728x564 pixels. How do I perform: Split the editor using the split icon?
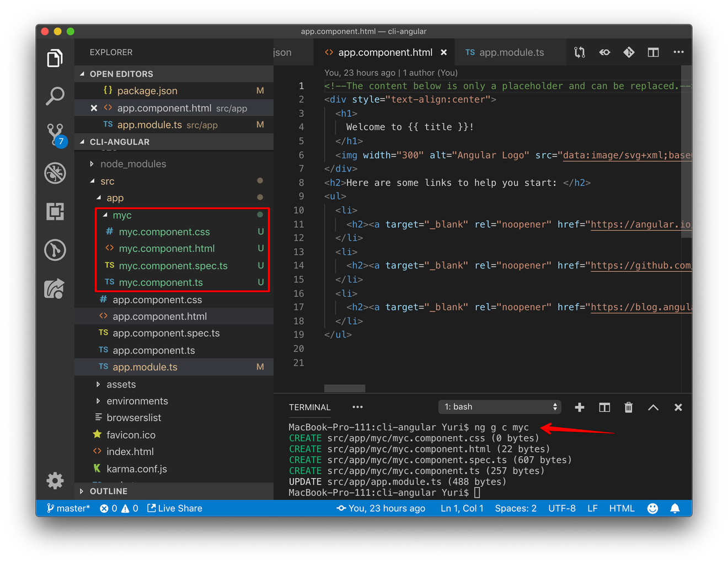(x=653, y=52)
